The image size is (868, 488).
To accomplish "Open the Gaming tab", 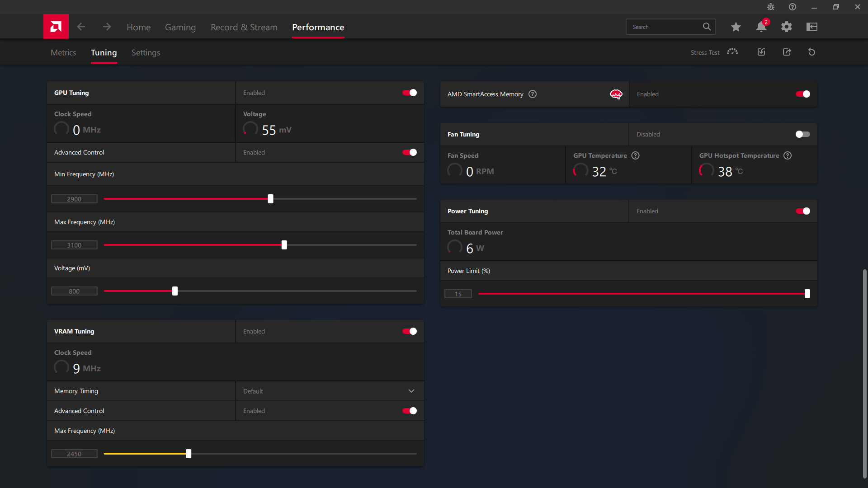I will (x=180, y=27).
